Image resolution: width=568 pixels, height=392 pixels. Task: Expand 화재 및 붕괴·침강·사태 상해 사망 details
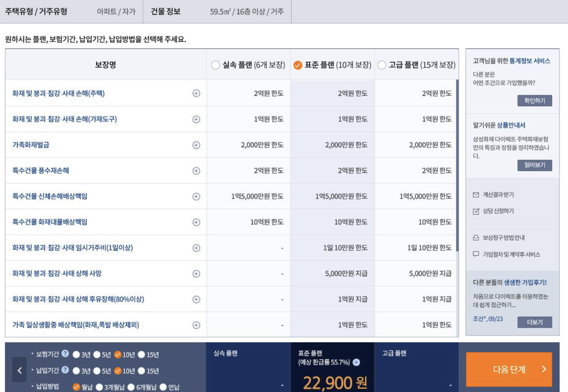(196, 274)
